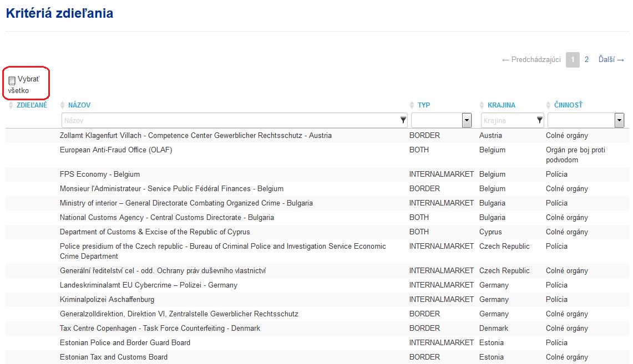Select Ministry of interior Bulgaria row
Viewport: 633px width, 364px height.
click(317, 203)
